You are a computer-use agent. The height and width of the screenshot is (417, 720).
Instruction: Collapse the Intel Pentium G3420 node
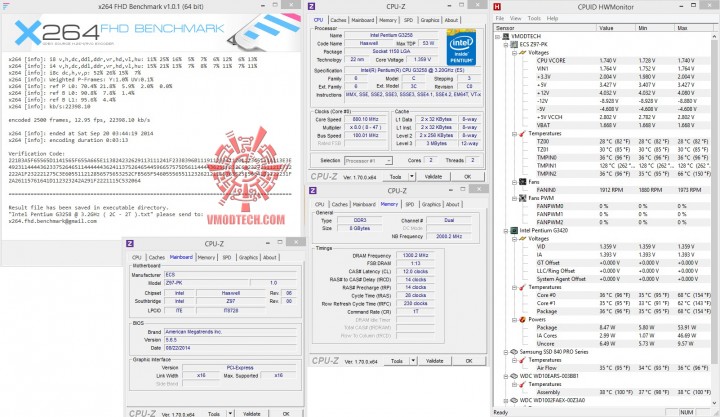pos(506,231)
